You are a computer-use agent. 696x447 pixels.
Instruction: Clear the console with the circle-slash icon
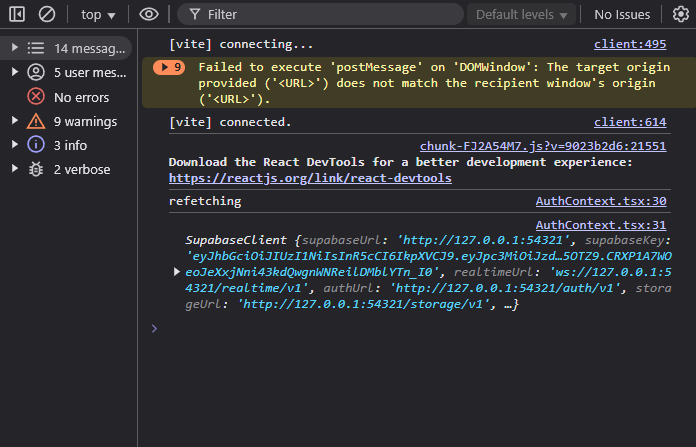coord(47,14)
